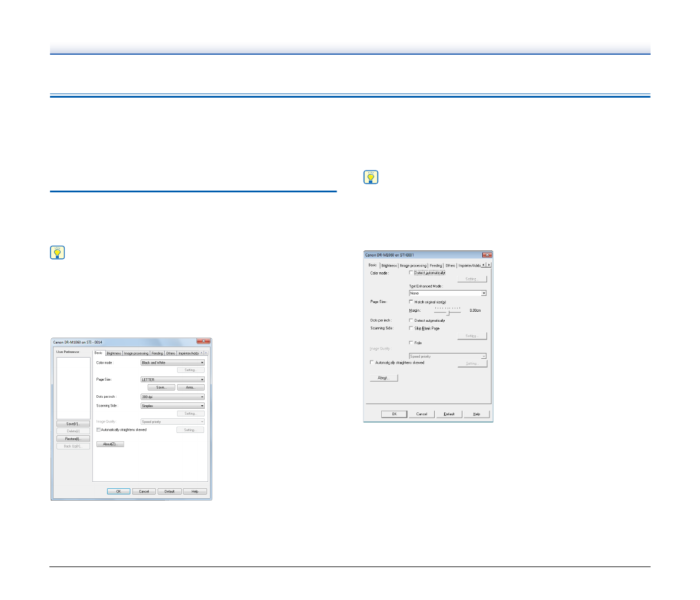Viewport: 700px width, 600px height.
Task: Click the lightbulb hint icon in right column
Action: [371, 178]
